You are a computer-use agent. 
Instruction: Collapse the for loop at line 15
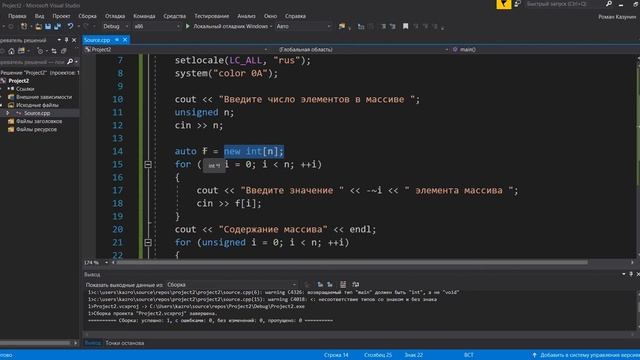click(x=148, y=164)
